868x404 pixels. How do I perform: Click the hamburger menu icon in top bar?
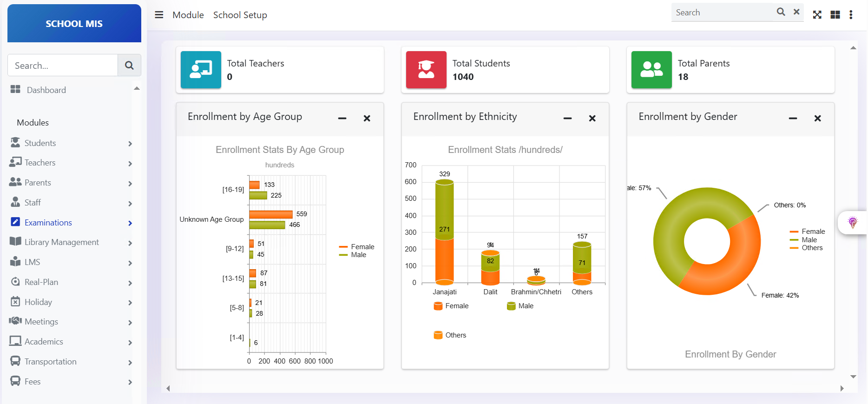(x=159, y=15)
